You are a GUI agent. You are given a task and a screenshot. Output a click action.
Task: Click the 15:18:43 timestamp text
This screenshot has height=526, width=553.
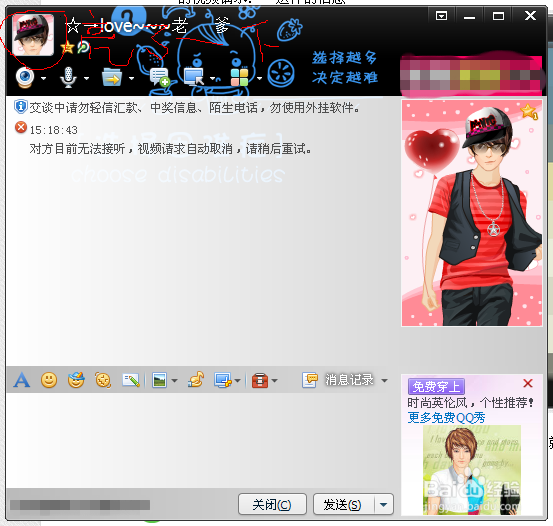54,130
